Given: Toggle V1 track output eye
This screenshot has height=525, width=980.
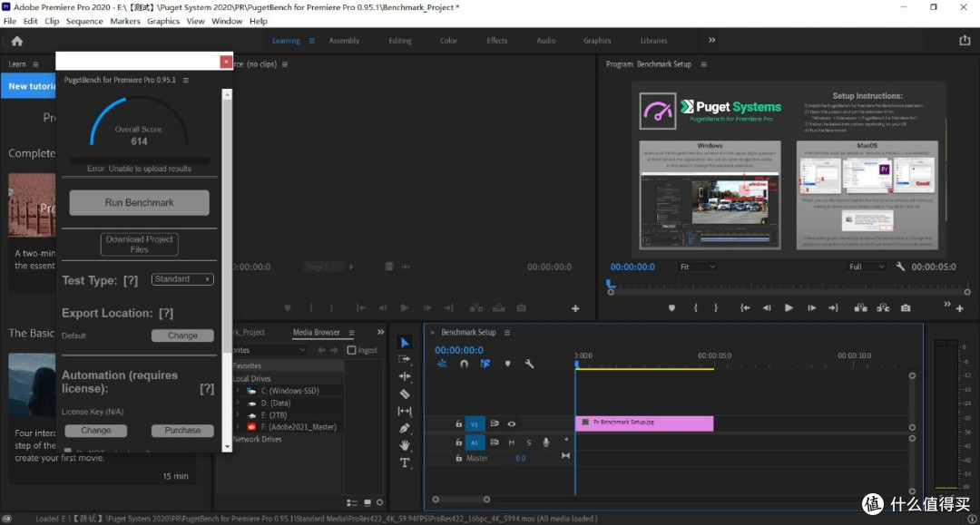Looking at the screenshot, I should tap(511, 423).
